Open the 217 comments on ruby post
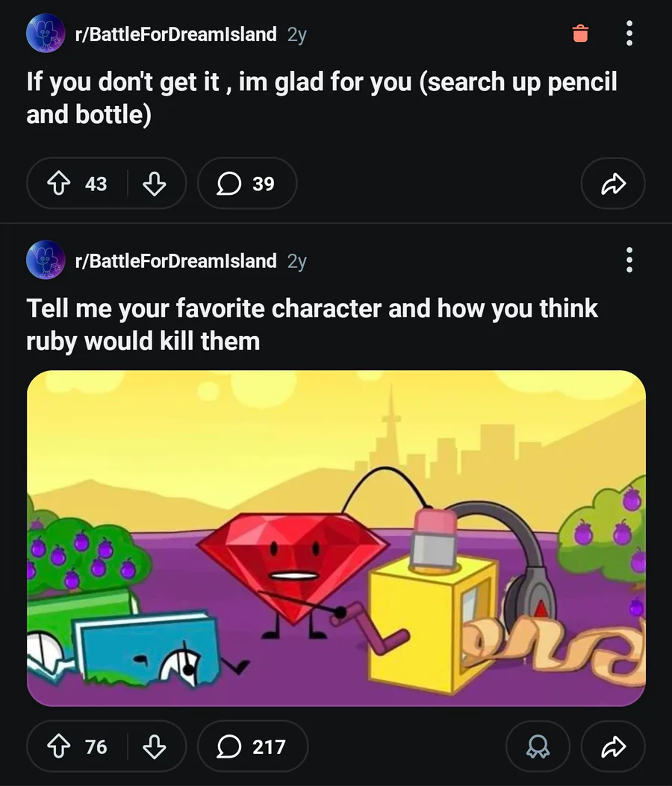The width and height of the screenshot is (672, 786). 252,746
